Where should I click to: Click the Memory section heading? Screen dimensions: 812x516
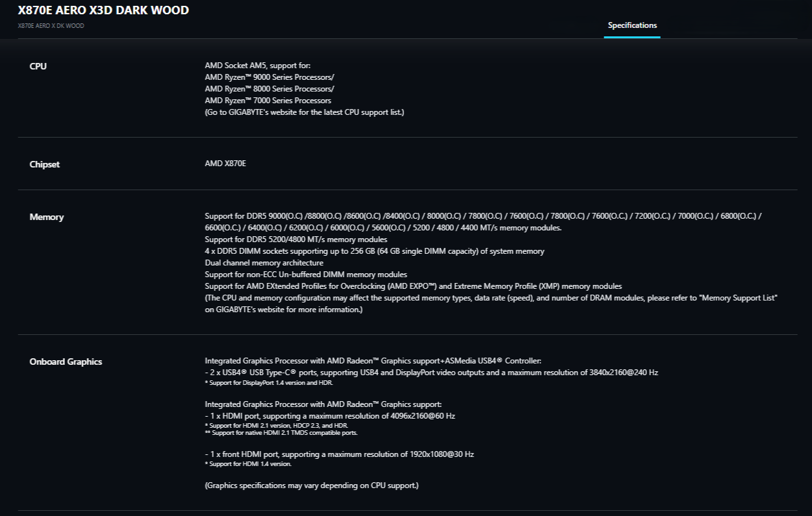pyautogui.click(x=47, y=217)
